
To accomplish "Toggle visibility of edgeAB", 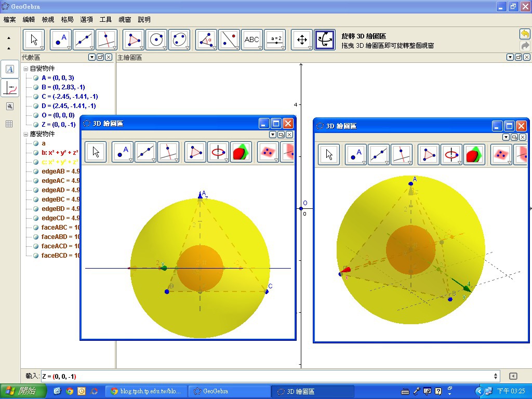I will point(36,171).
